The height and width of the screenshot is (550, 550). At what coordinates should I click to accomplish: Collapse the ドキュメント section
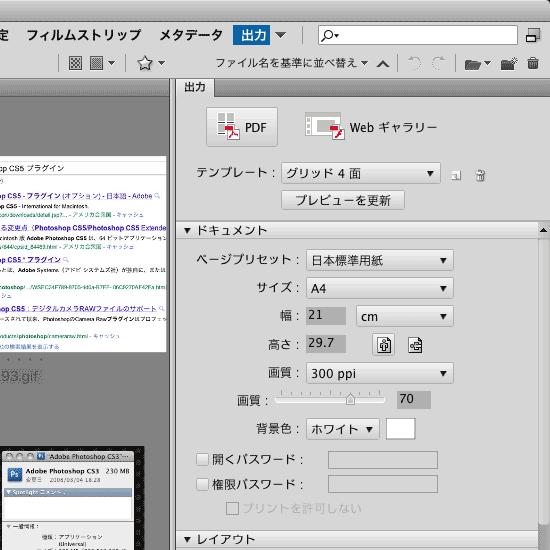point(187,230)
